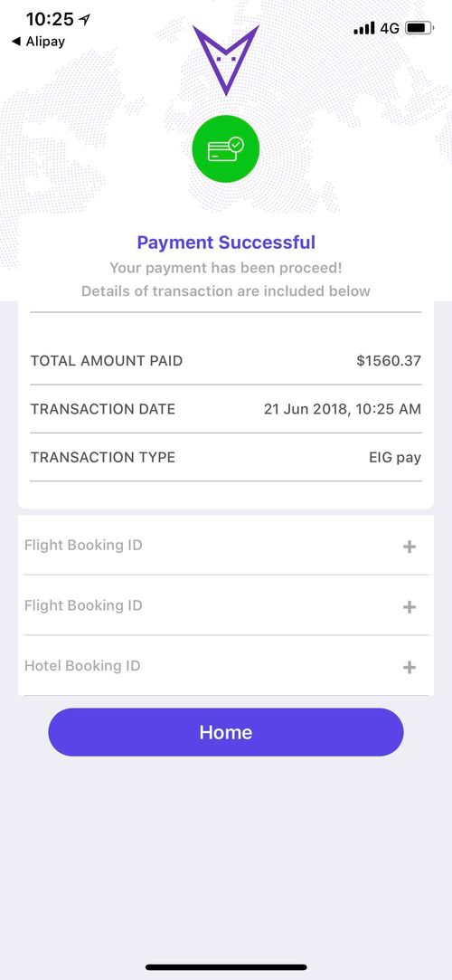Expand the first Flight Booking ID plus icon
Viewport: 452px width, 980px height.
point(409,547)
